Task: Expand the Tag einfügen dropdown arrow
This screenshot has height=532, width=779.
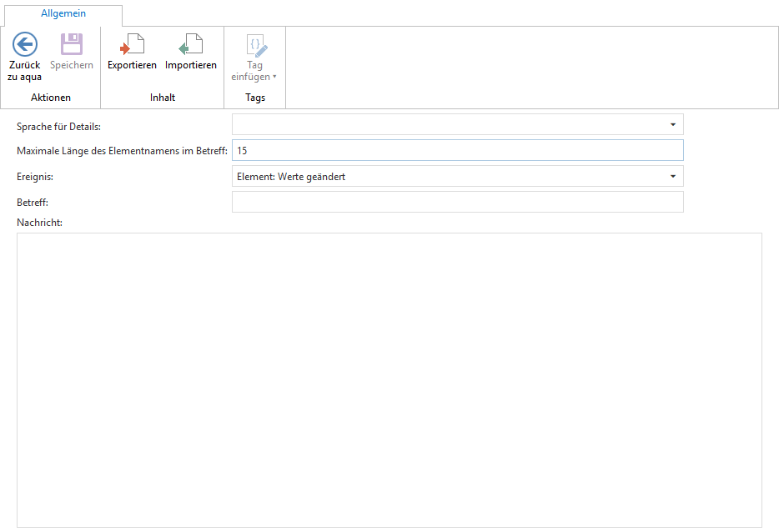Action: coord(275,78)
